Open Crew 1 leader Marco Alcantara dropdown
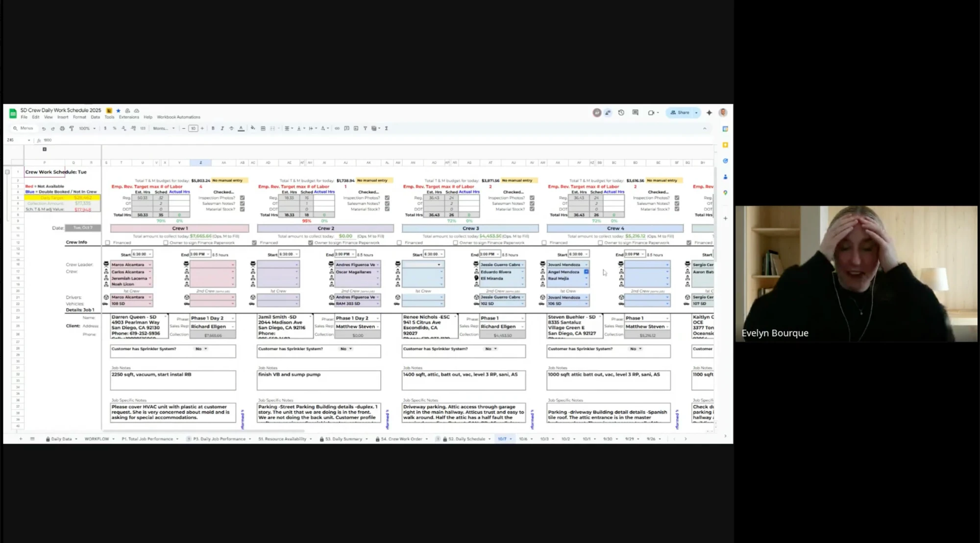The height and width of the screenshot is (543, 980). point(150,264)
